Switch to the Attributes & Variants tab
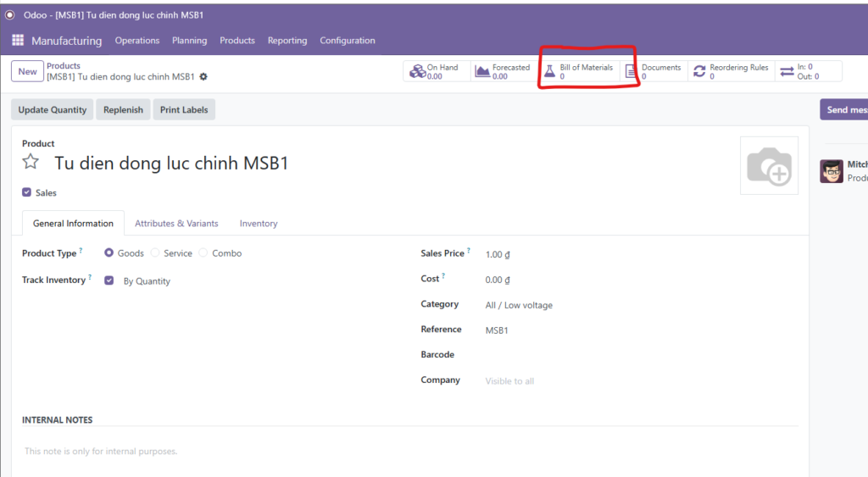The width and height of the screenshot is (868, 477). click(176, 224)
